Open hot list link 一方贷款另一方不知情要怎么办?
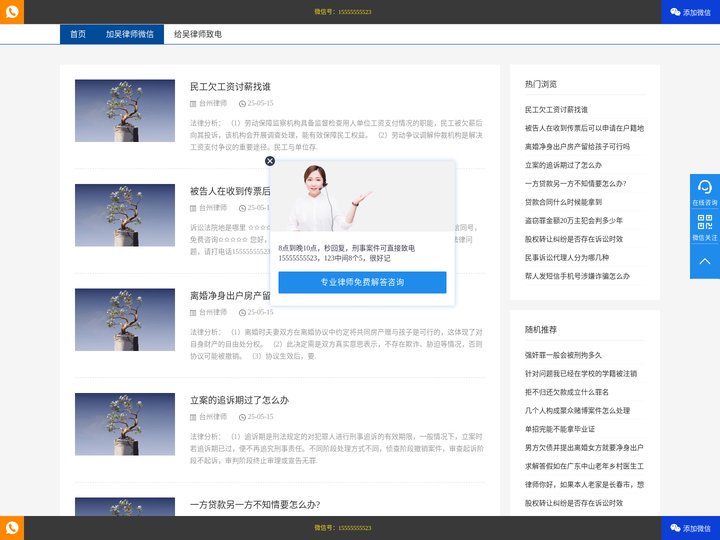The image size is (720, 540). tap(575, 184)
